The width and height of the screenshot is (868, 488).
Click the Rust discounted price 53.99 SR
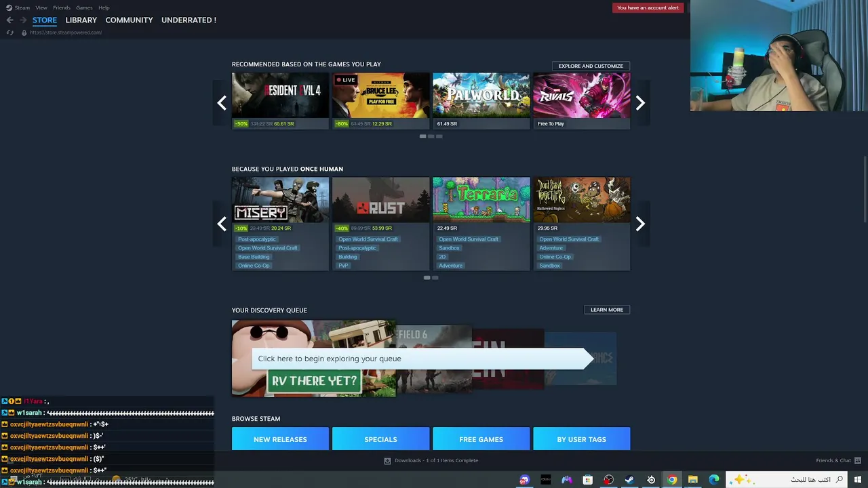click(382, 228)
